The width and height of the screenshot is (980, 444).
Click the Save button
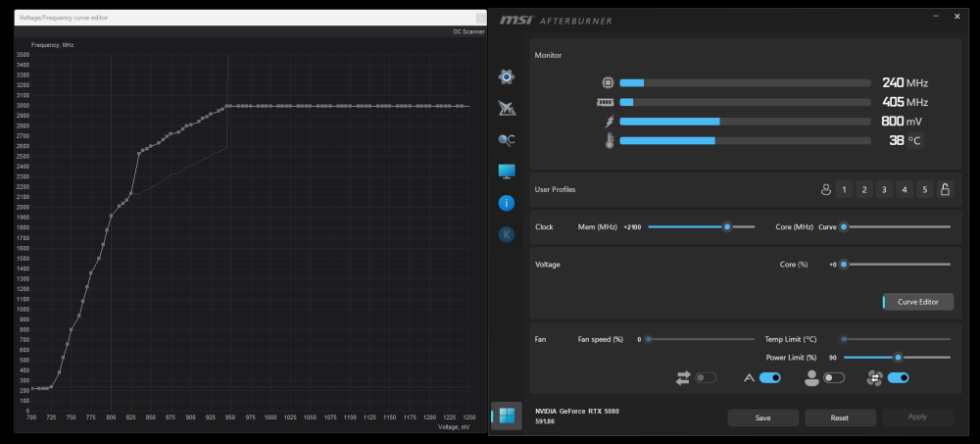click(762, 418)
